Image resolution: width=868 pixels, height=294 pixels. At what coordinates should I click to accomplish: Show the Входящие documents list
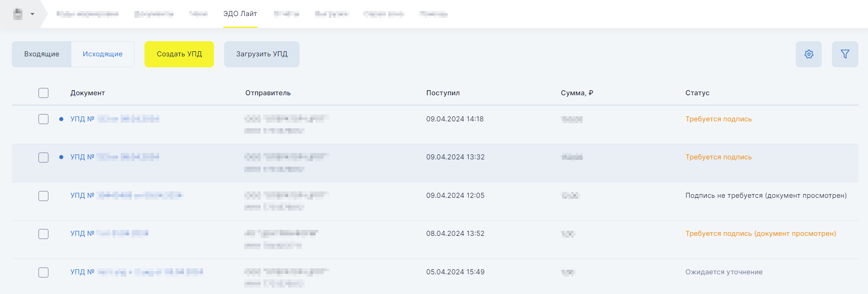42,54
